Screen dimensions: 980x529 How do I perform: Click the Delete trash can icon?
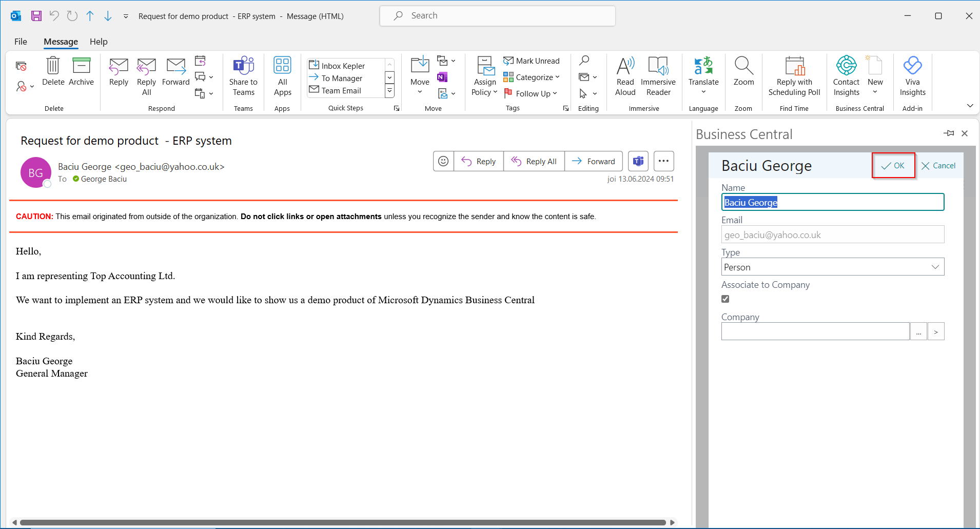tap(53, 66)
